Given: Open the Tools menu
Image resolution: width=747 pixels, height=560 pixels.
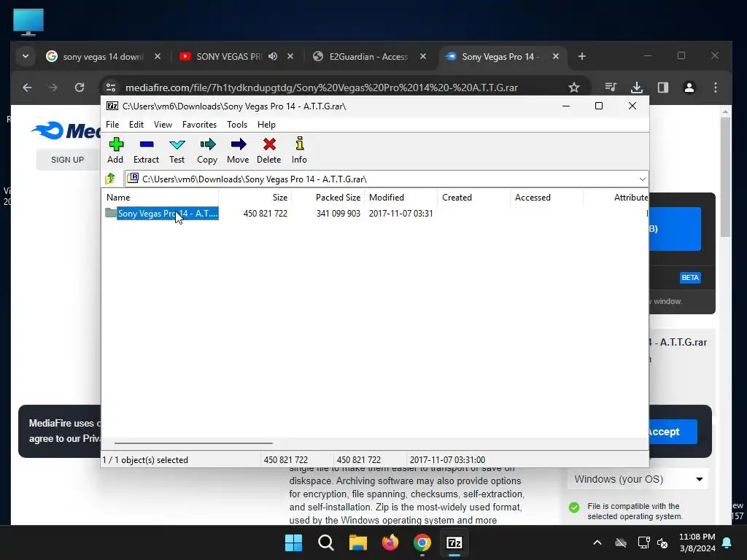Looking at the screenshot, I should click(x=237, y=124).
